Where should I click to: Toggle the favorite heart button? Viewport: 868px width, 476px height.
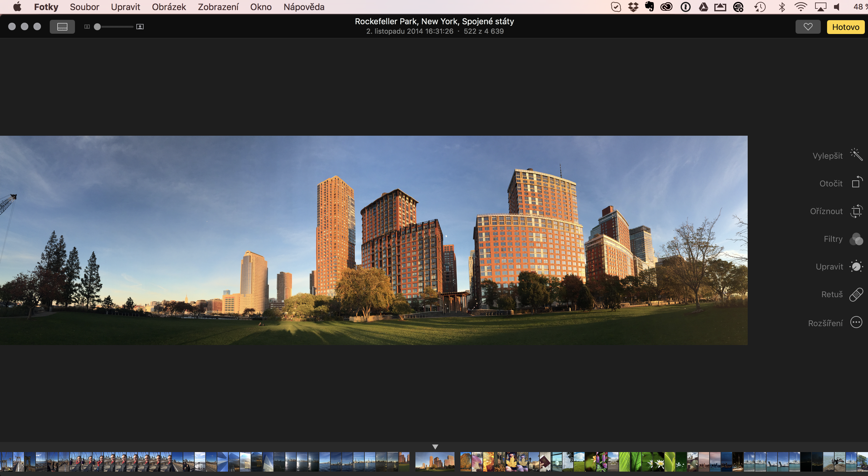pos(808,27)
